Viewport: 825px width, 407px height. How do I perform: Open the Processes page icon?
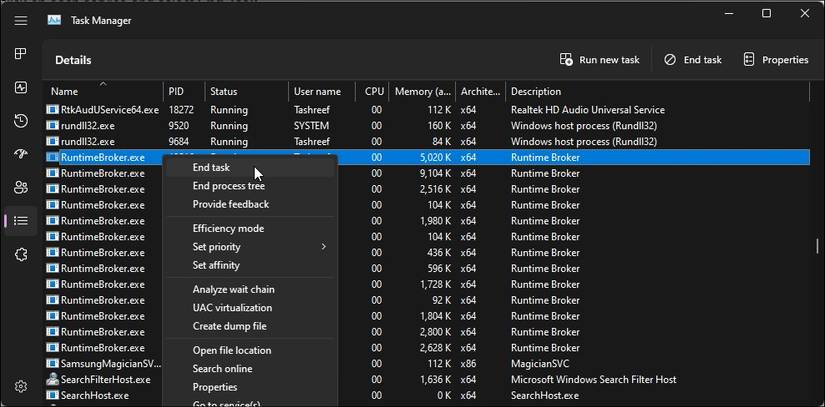coord(21,53)
